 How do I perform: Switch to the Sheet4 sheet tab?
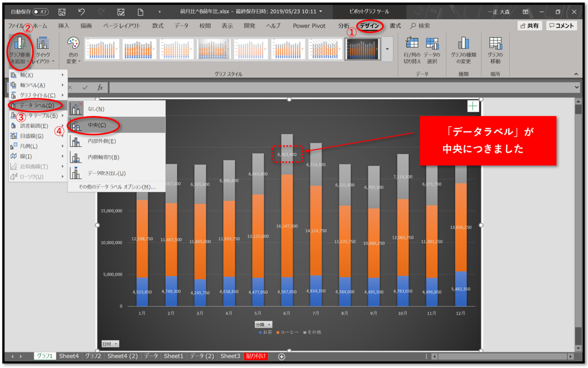pyautogui.click(x=69, y=356)
